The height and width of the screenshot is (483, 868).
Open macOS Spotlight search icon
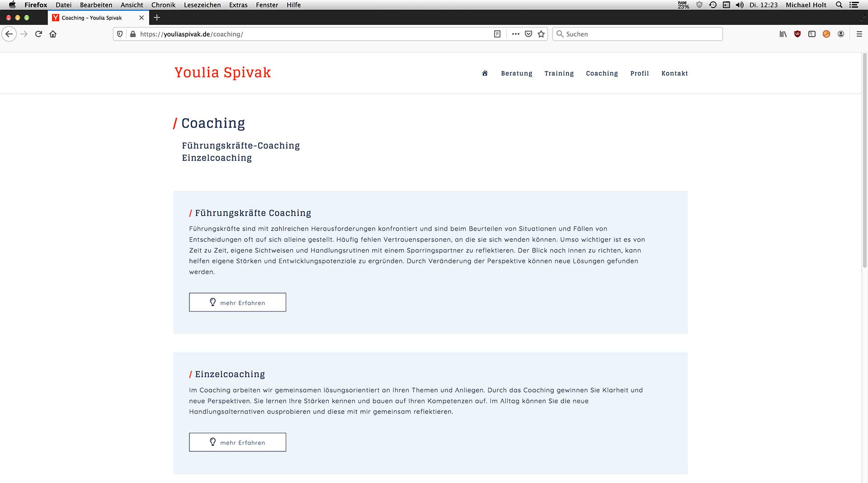[839, 5]
